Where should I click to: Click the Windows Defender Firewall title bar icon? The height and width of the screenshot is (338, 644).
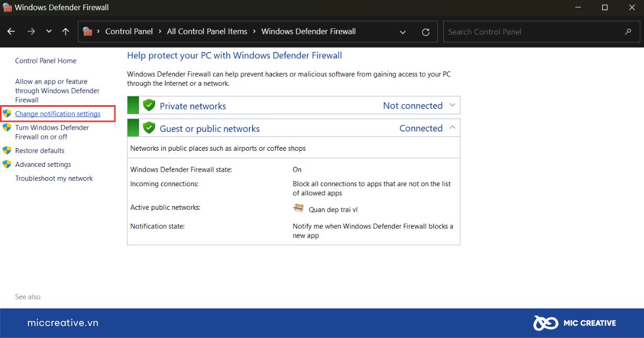[8, 8]
